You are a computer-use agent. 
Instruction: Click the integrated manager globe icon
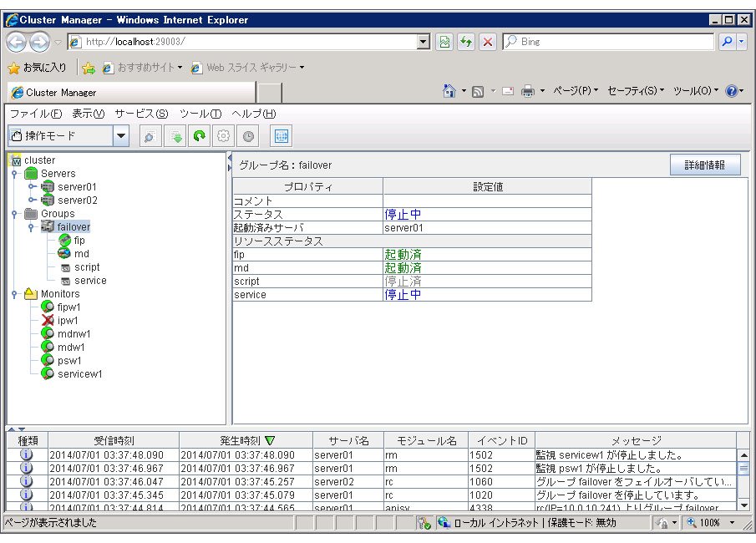(281, 136)
